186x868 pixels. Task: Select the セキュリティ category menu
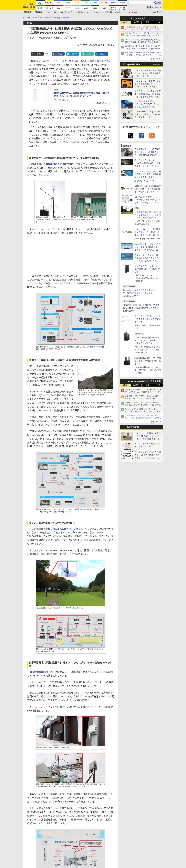[x=52, y=12]
